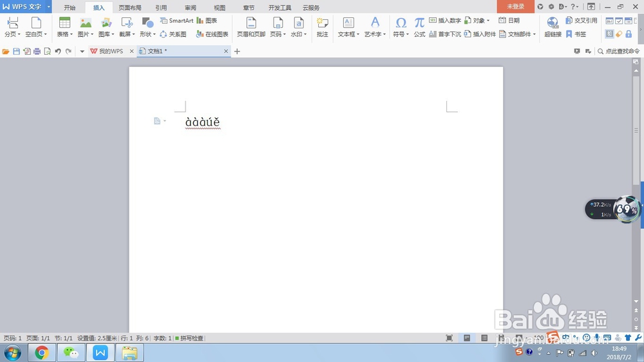
Task: Insert a 公式 formula
Action: [419, 27]
